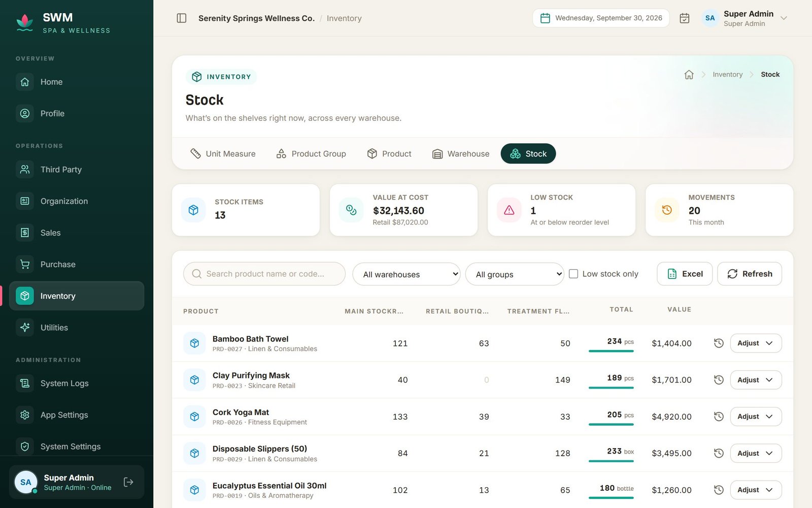Switch to the Product tab
The width and height of the screenshot is (812, 508).
(x=389, y=154)
